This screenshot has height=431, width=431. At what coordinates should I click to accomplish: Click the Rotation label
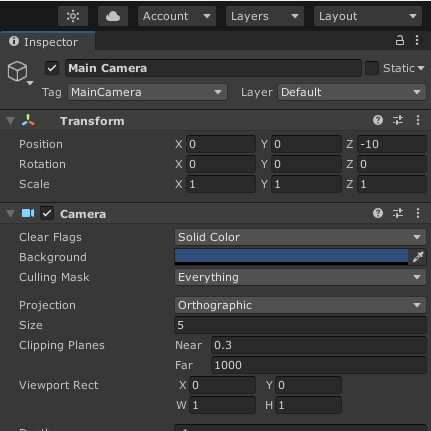[42, 164]
